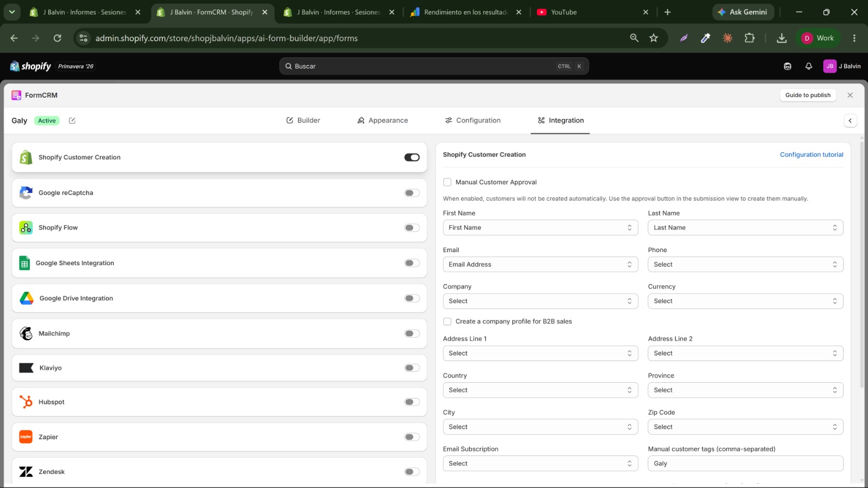Click the Shopify Customer Creation bag icon

pos(26,157)
